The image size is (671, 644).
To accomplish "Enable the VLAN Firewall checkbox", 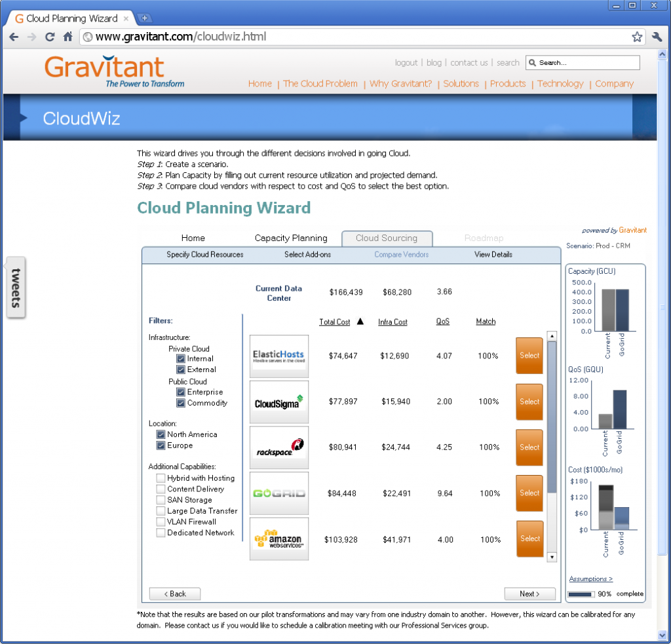I will click(x=161, y=521).
